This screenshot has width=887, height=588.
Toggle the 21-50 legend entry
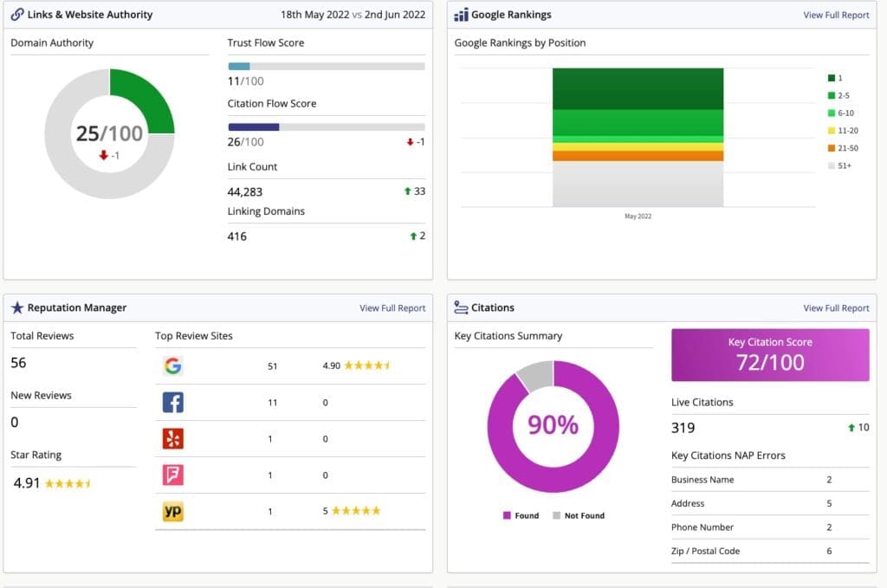pos(843,148)
